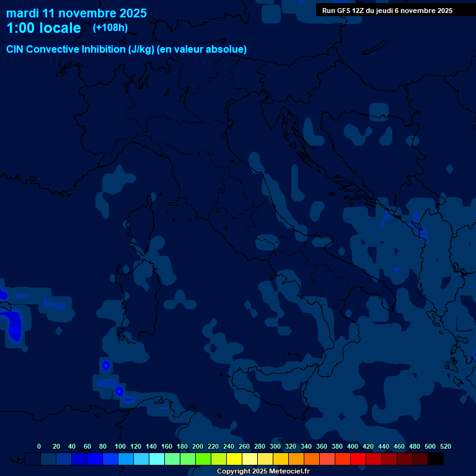This screenshot has height=476, width=476.
Task: Click the legend value label 520
Action: 445,446
